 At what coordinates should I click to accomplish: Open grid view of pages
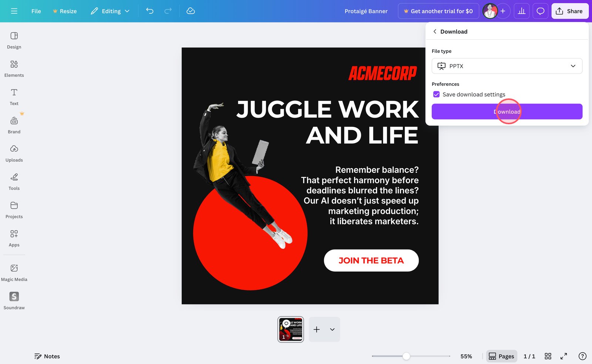(x=548, y=356)
